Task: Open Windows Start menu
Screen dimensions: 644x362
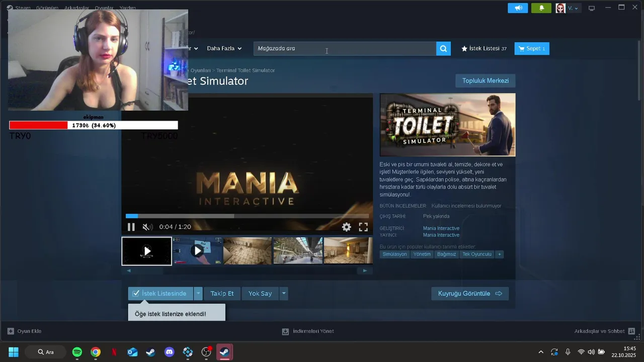Action: [x=14, y=352]
